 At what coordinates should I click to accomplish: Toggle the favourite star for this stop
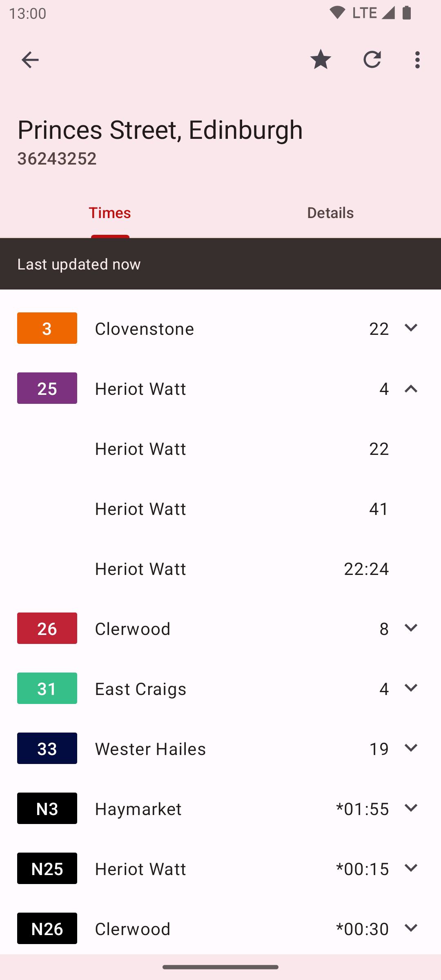[321, 60]
